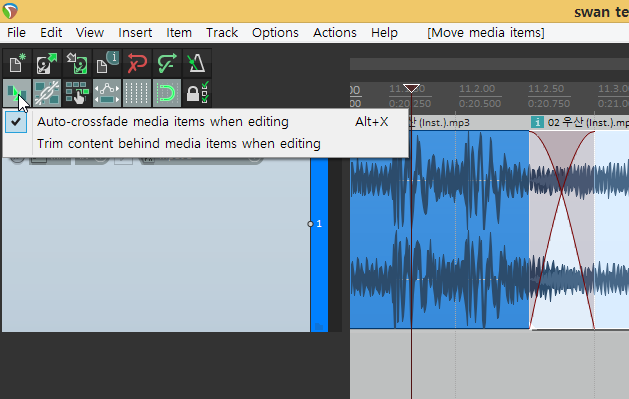This screenshot has height=399, width=629.
Task: Toggle the Ripple Editing icon
Action: click(77, 93)
